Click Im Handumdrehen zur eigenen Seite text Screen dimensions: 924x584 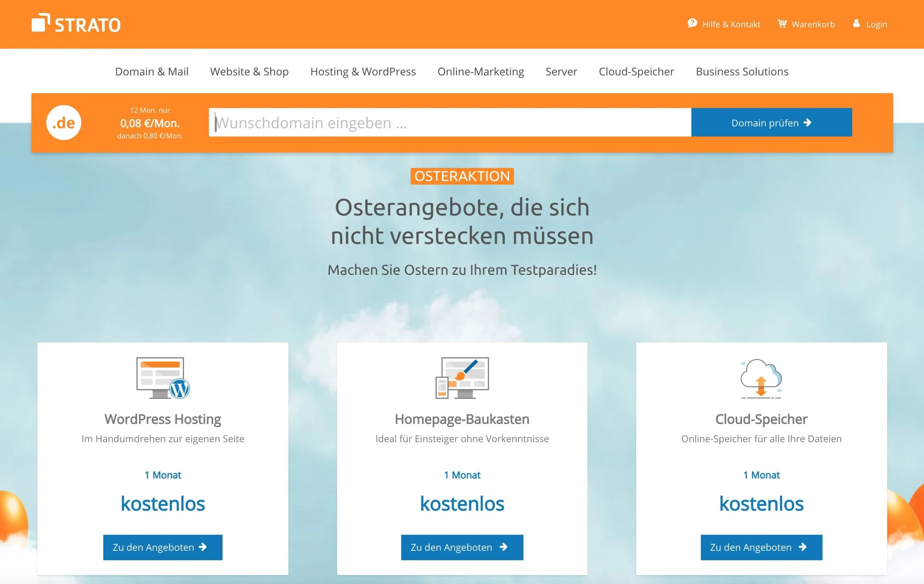[x=163, y=439]
